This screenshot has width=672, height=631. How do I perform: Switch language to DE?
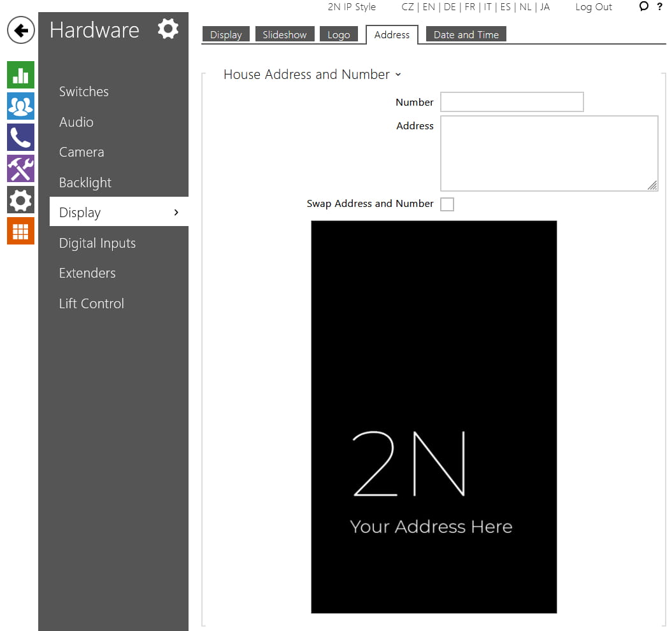click(x=450, y=7)
